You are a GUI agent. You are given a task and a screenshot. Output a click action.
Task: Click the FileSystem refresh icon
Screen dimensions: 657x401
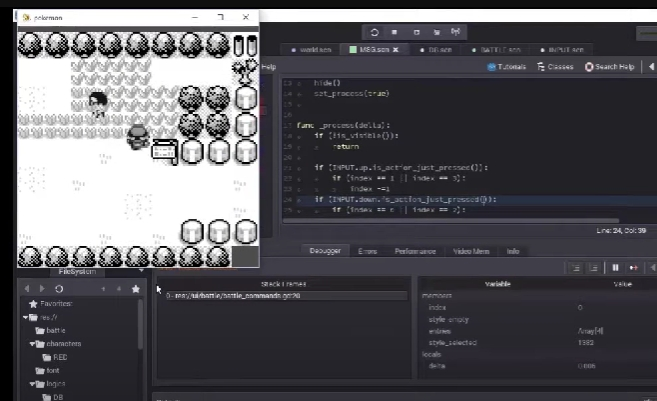[59, 288]
